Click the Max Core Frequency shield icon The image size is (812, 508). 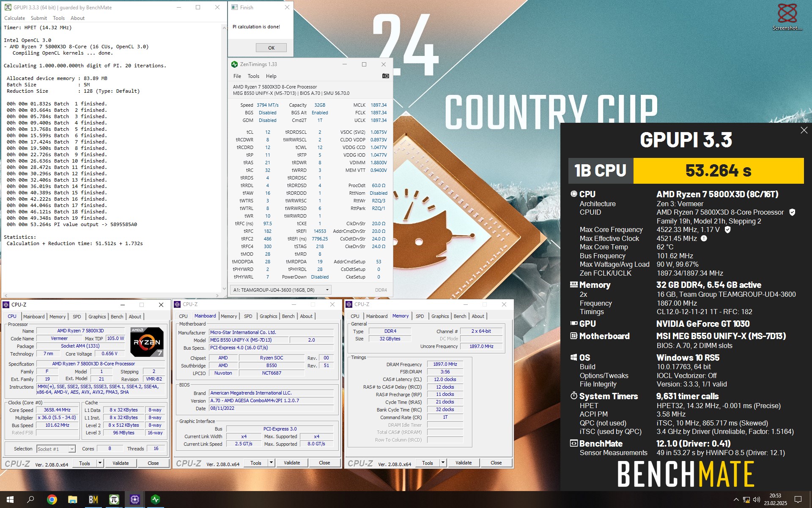728,229
